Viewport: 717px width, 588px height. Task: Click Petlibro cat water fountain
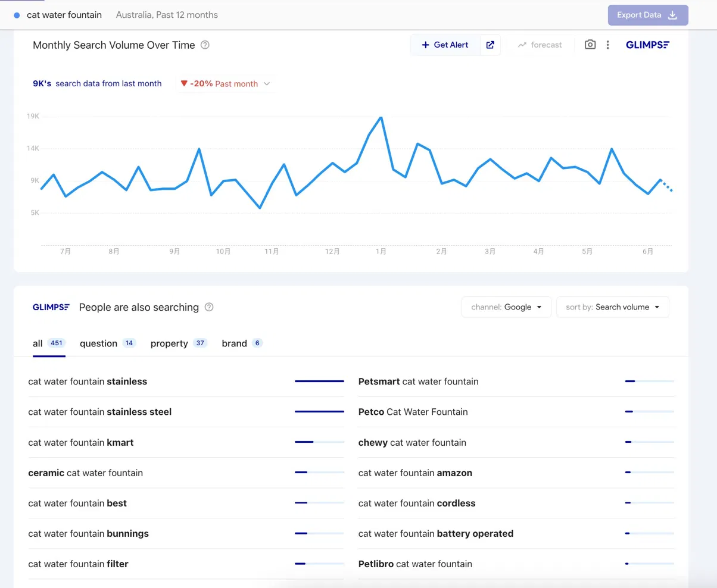pos(416,564)
